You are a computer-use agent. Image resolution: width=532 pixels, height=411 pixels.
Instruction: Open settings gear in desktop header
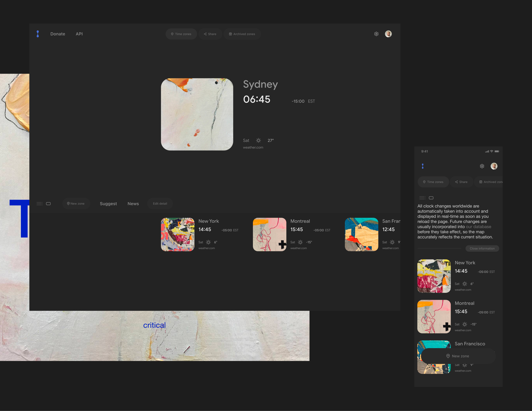click(376, 34)
